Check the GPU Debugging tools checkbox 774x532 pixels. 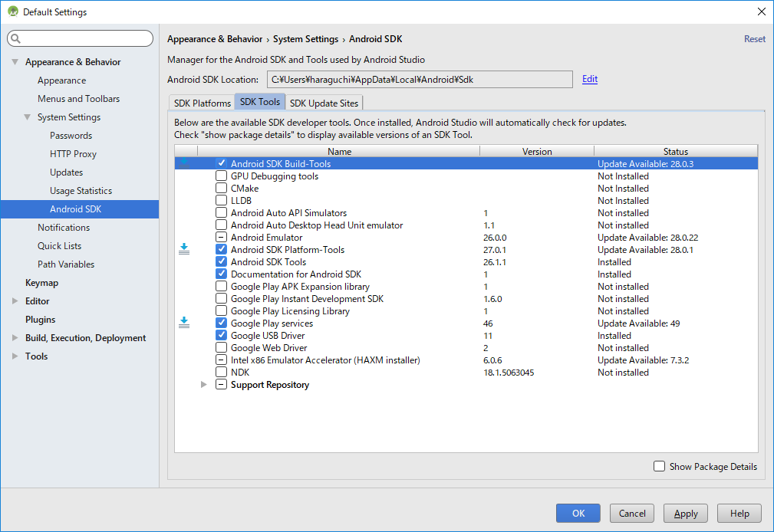click(221, 176)
